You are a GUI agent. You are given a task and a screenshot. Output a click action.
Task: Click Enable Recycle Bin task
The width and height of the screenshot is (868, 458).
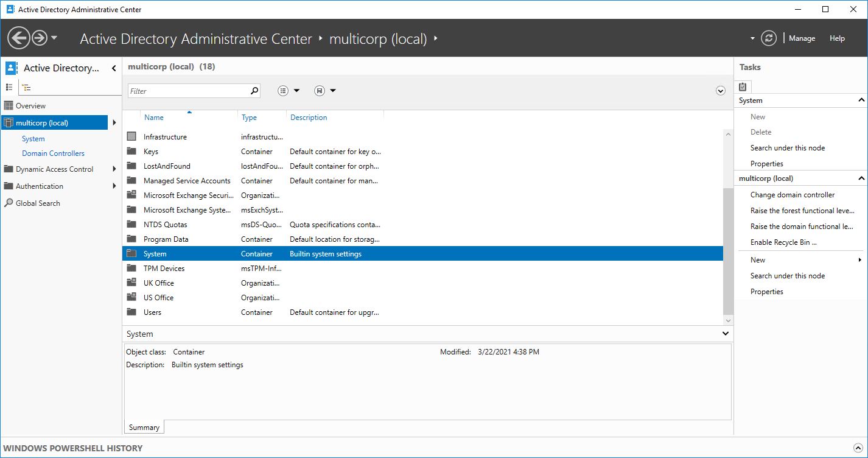783,242
